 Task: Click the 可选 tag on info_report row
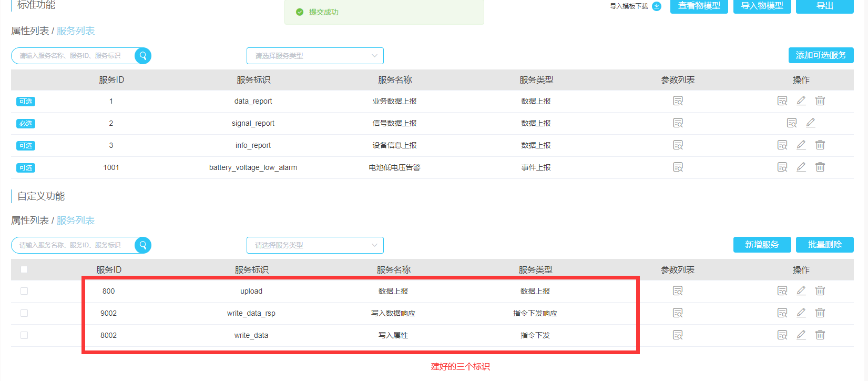(x=26, y=146)
